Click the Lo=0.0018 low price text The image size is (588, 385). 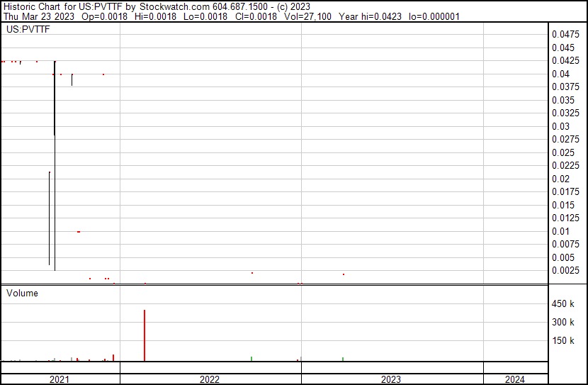click(205, 16)
